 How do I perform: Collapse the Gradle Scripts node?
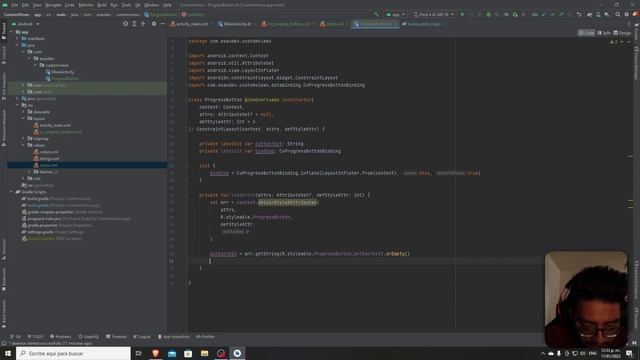tap(11, 191)
